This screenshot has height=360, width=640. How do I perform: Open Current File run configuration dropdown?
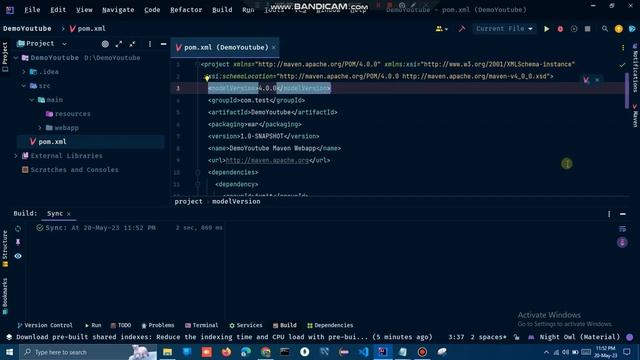tap(504, 29)
